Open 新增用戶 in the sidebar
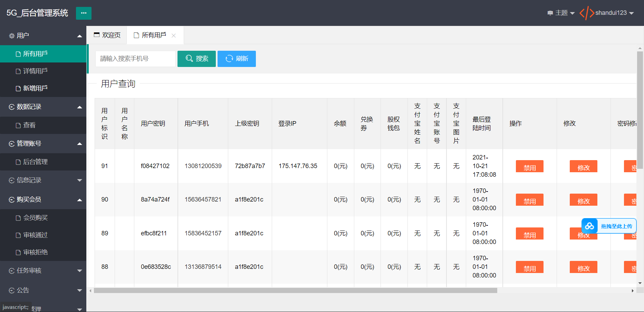644x312 pixels. 43,88
